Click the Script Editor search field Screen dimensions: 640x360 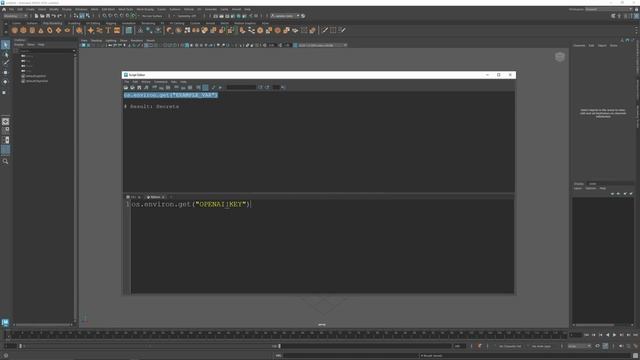tap(241, 87)
